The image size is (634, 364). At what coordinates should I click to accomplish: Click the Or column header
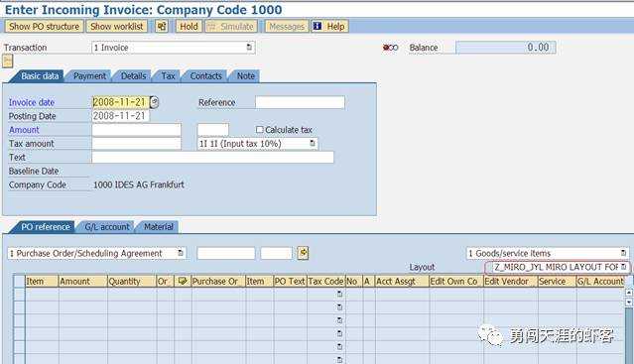pos(166,281)
